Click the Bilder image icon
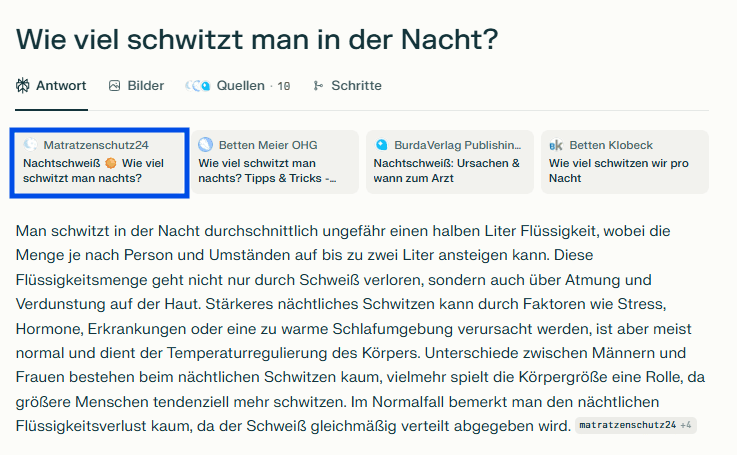 coord(114,86)
